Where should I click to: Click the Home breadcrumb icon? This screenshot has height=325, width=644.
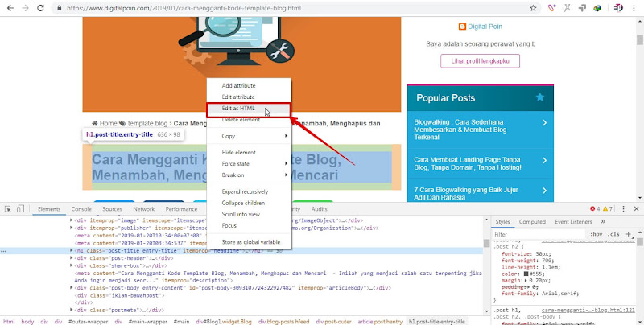[x=94, y=123]
